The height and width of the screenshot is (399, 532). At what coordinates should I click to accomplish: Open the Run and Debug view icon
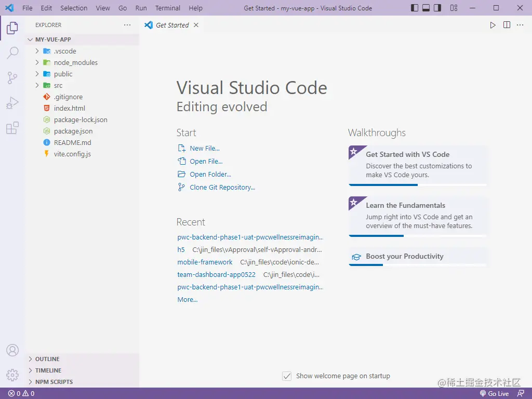pos(12,103)
